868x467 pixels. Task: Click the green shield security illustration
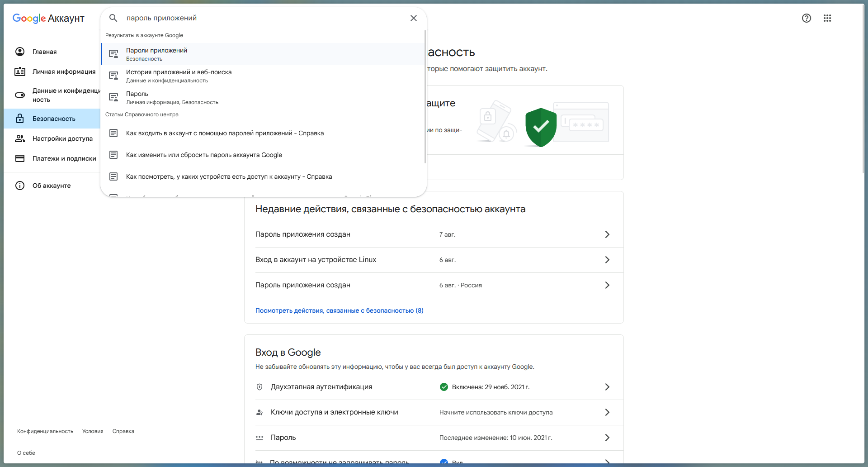[x=541, y=128]
